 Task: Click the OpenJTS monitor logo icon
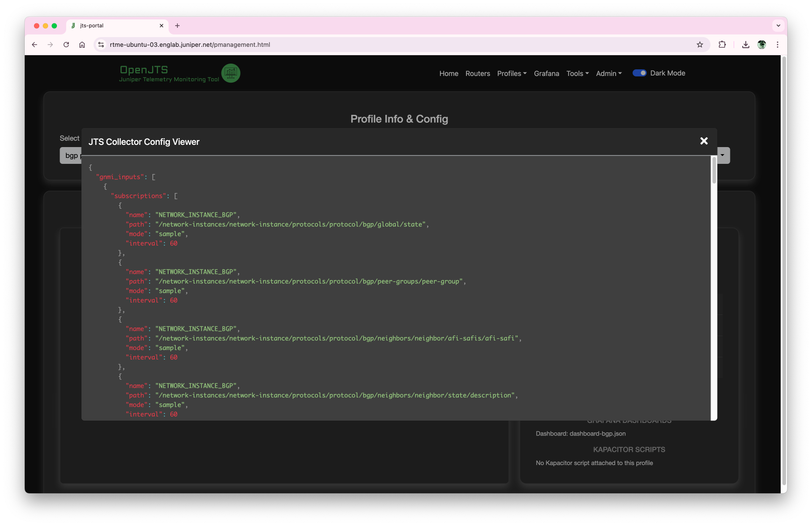[230, 73]
